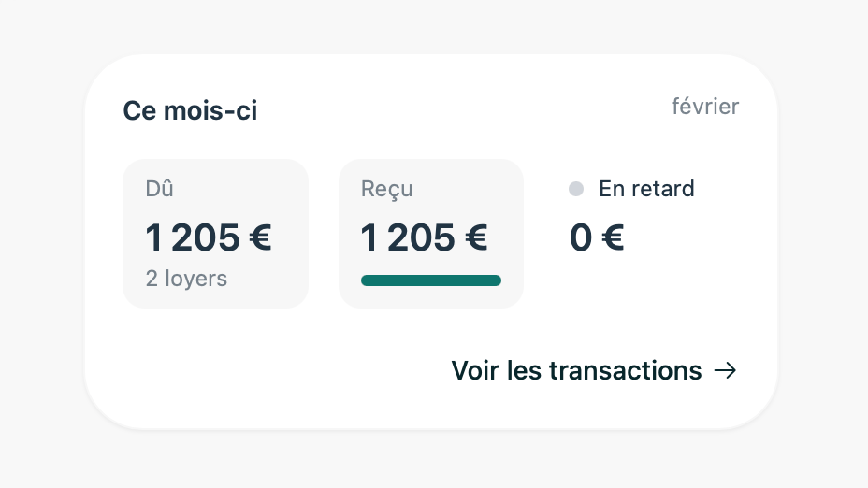The image size is (868, 488).
Task: Open the Voir les transactions link
Action: (576, 371)
